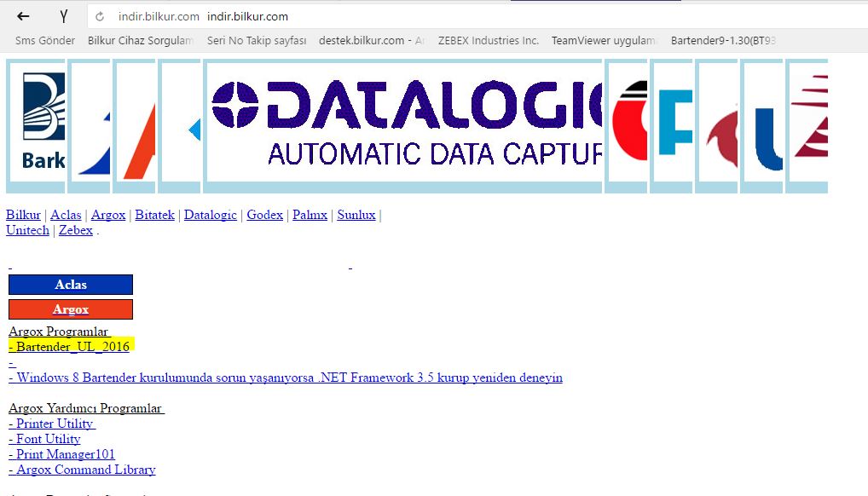Open the Seri No Takip sayfası bookmark

click(257, 40)
